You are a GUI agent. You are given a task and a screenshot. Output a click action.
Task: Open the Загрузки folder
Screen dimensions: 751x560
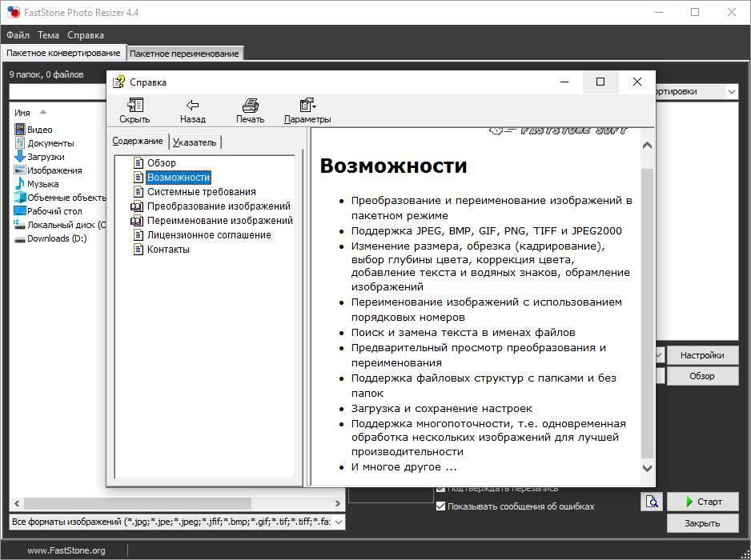click(x=46, y=157)
